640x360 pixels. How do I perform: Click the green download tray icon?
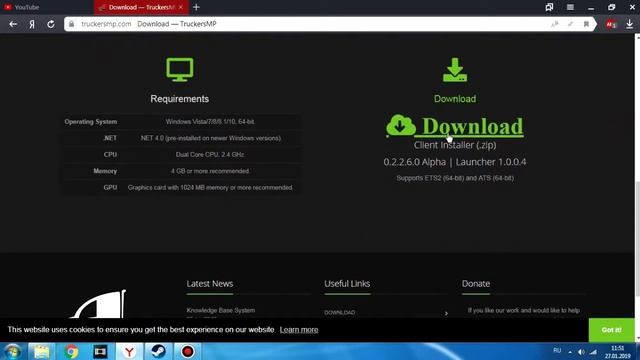coord(455,70)
